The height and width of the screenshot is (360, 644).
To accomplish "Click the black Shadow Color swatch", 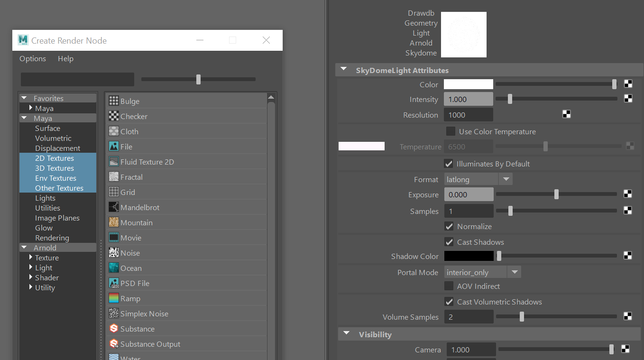I will pyautogui.click(x=469, y=256).
